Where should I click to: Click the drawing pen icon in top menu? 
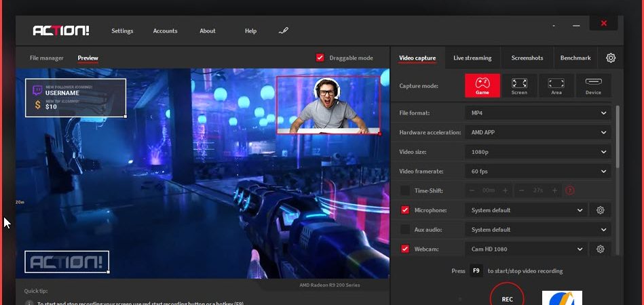284,30
